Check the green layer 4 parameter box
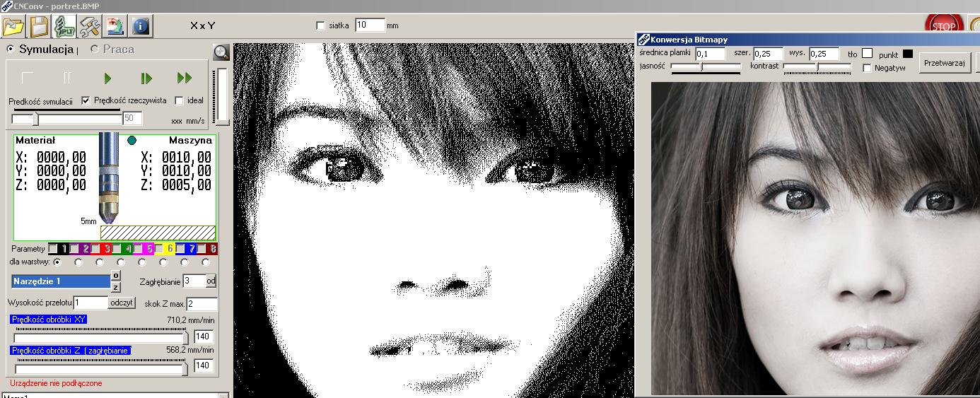Screen dimensions: 980x398 (117, 249)
